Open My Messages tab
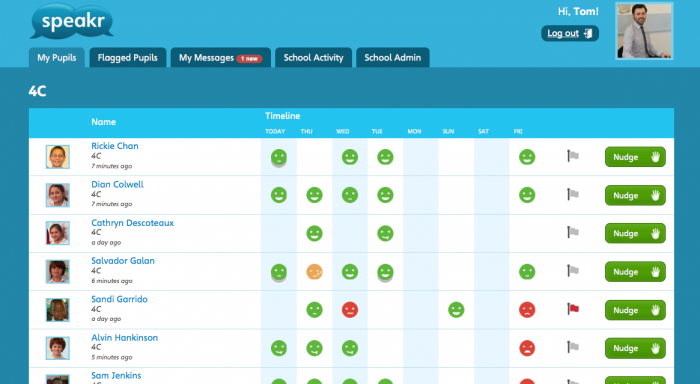 pos(221,58)
